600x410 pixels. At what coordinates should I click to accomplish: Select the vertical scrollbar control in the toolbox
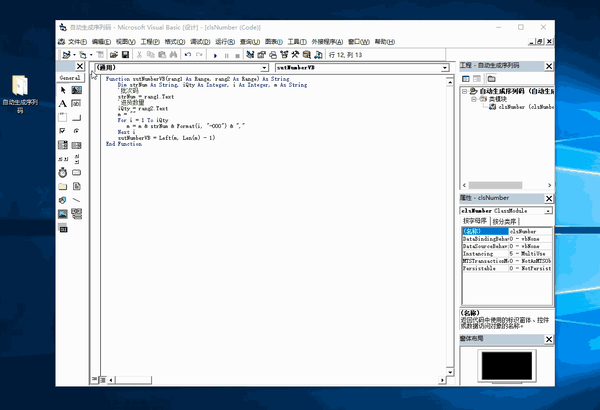tap(77, 159)
